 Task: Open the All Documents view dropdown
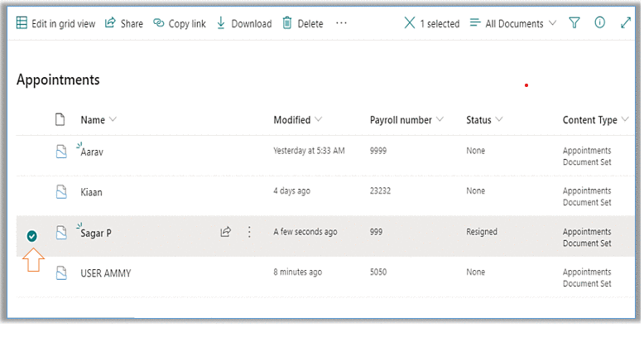tap(513, 23)
